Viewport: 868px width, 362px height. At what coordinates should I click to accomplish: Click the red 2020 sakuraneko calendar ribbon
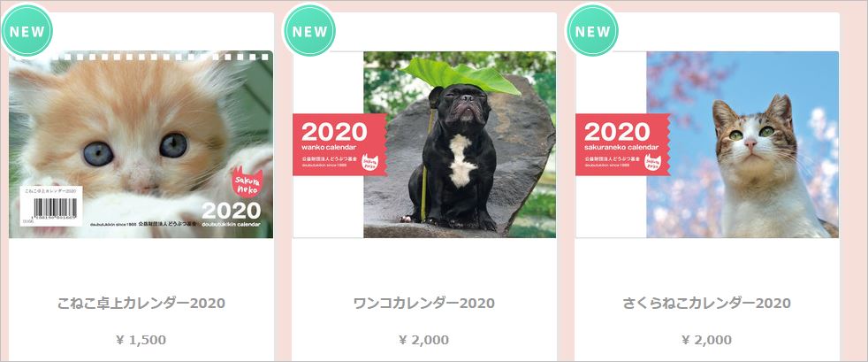pos(623,144)
